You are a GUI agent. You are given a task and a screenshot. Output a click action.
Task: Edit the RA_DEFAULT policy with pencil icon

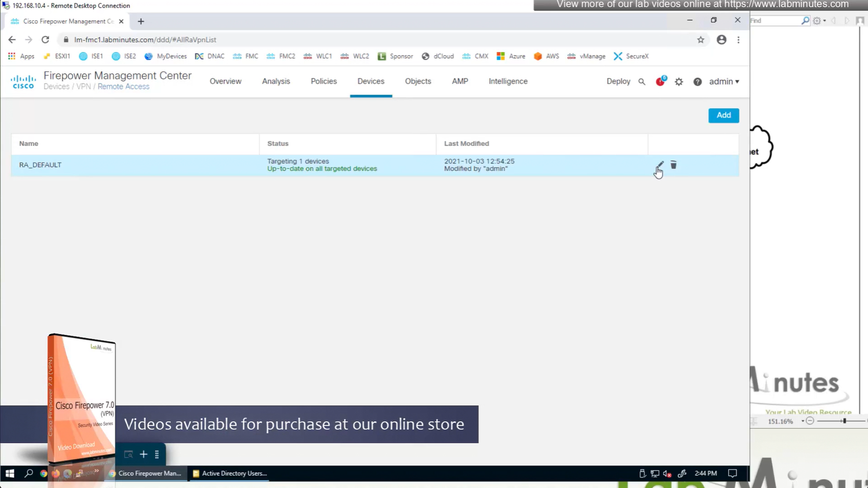pyautogui.click(x=659, y=165)
